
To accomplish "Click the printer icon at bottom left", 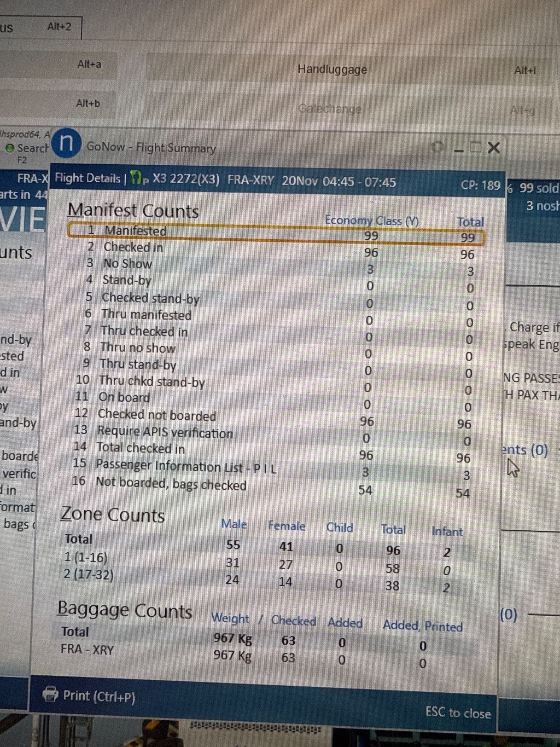I will coord(50,694).
